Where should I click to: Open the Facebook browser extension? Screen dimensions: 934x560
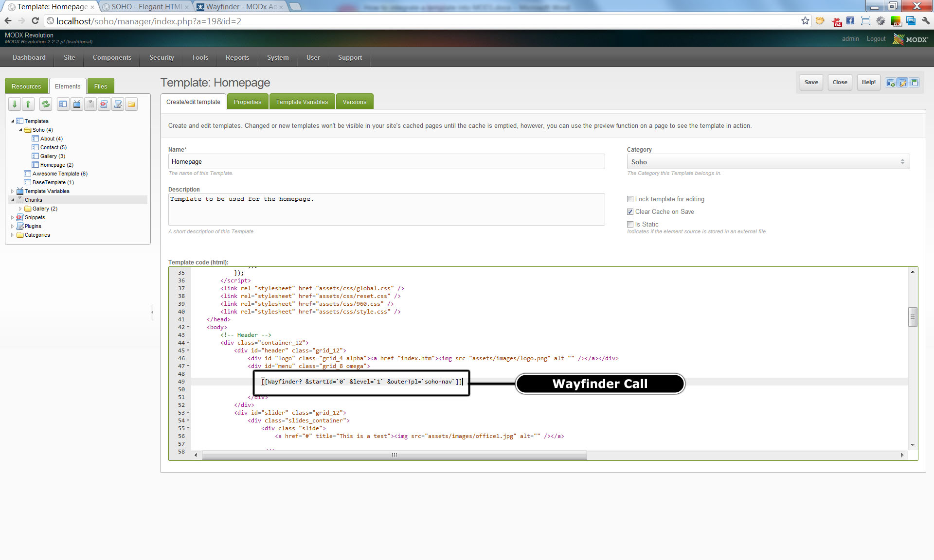click(x=850, y=21)
